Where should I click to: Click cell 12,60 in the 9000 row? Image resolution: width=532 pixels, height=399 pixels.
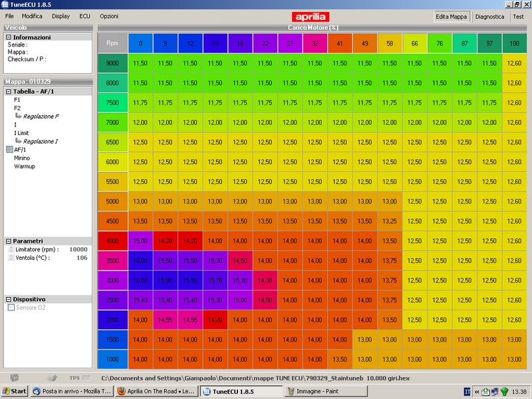coord(514,63)
